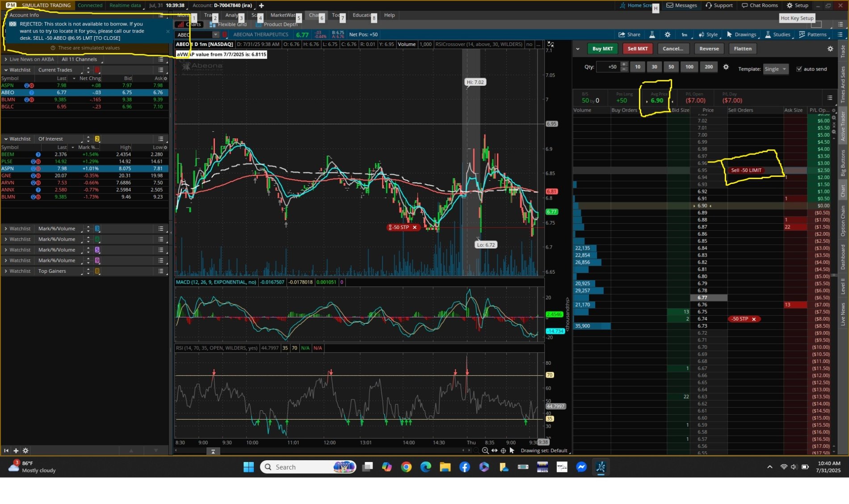Click red link color next to ABEO symbol

pyautogui.click(x=225, y=34)
